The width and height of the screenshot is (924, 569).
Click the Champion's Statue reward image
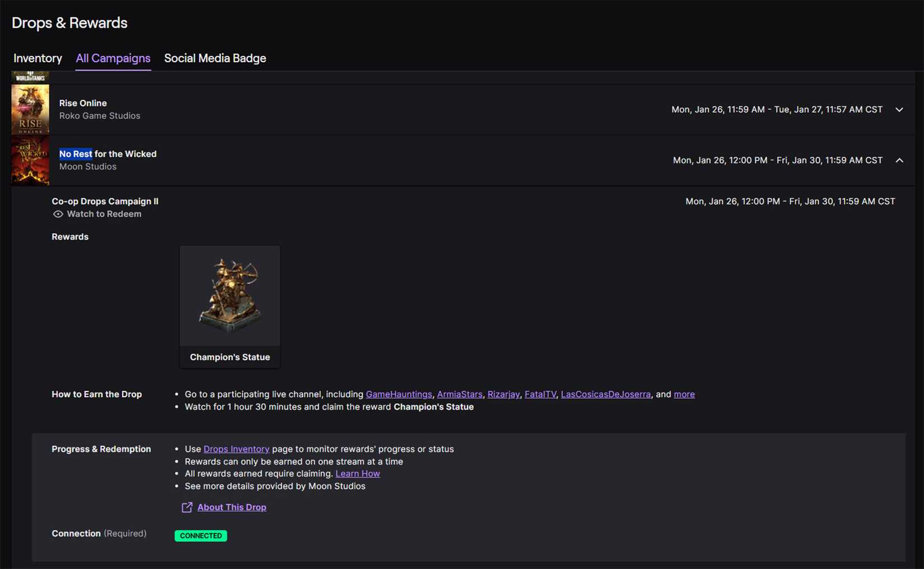230,295
